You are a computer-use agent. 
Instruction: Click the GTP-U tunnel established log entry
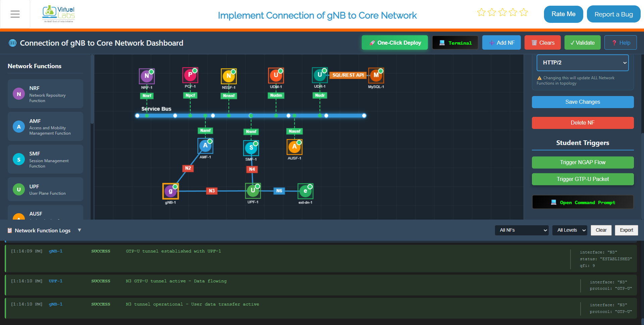pos(321,258)
